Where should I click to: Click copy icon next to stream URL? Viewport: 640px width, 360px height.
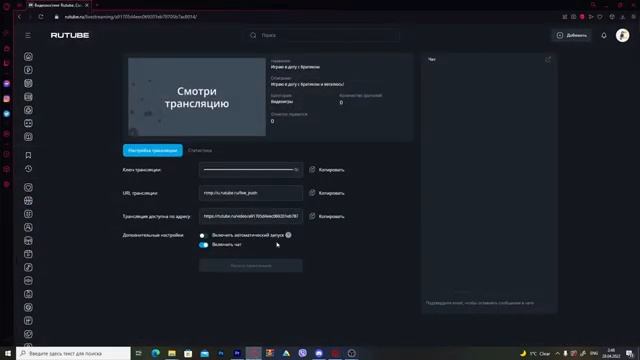coord(312,193)
